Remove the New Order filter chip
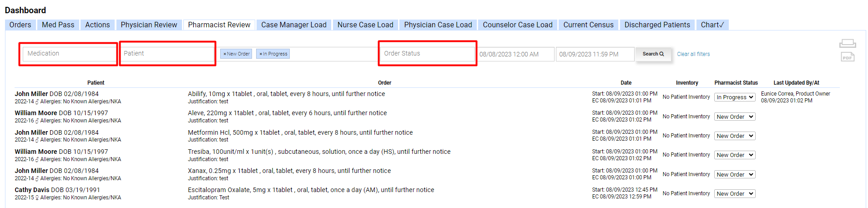868x208 pixels. click(225, 54)
